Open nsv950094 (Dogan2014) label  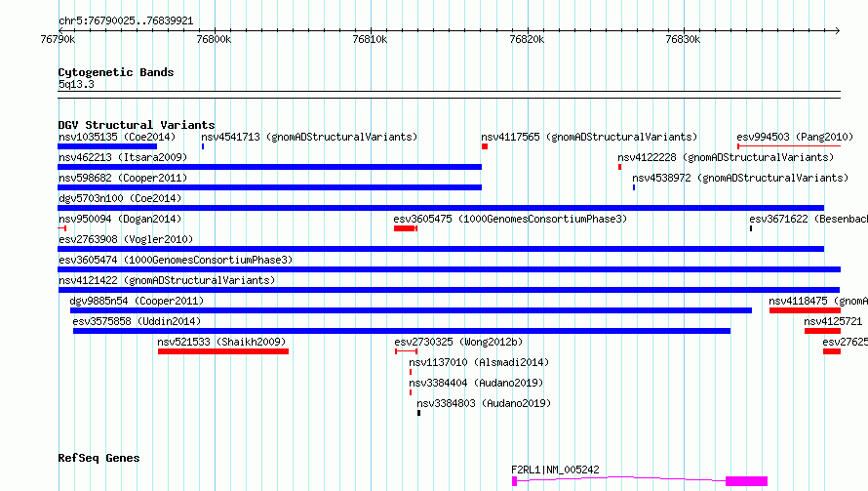click(120, 219)
